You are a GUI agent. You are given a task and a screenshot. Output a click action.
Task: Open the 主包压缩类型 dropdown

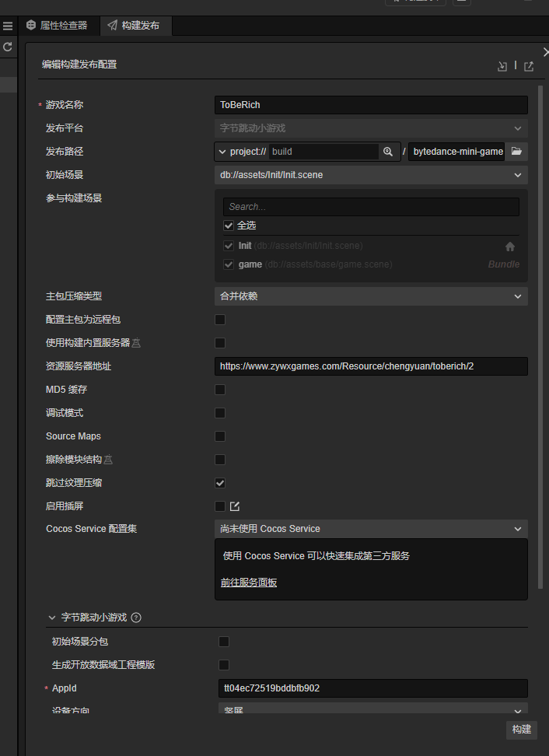pyautogui.click(x=371, y=296)
